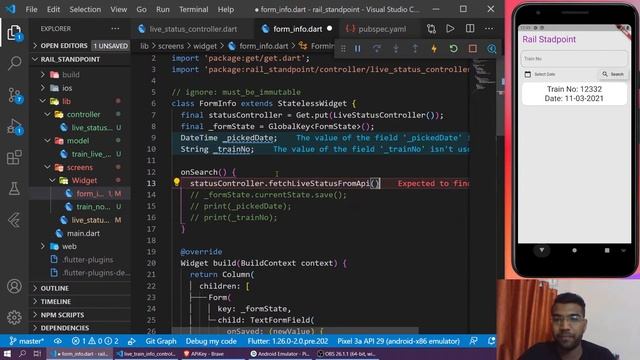Click the Open Changes icon in editor toolbar
Screen dimensions: 640x360
[431, 29]
